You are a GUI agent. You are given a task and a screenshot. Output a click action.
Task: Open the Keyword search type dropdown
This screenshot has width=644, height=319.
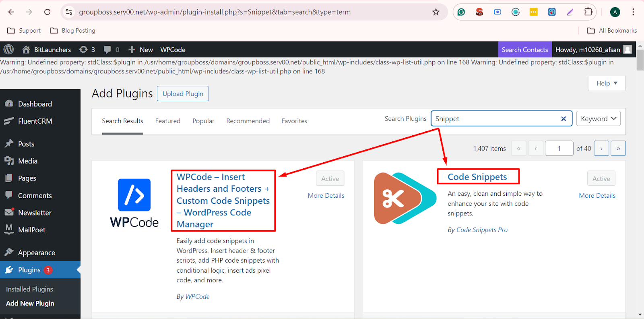598,119
